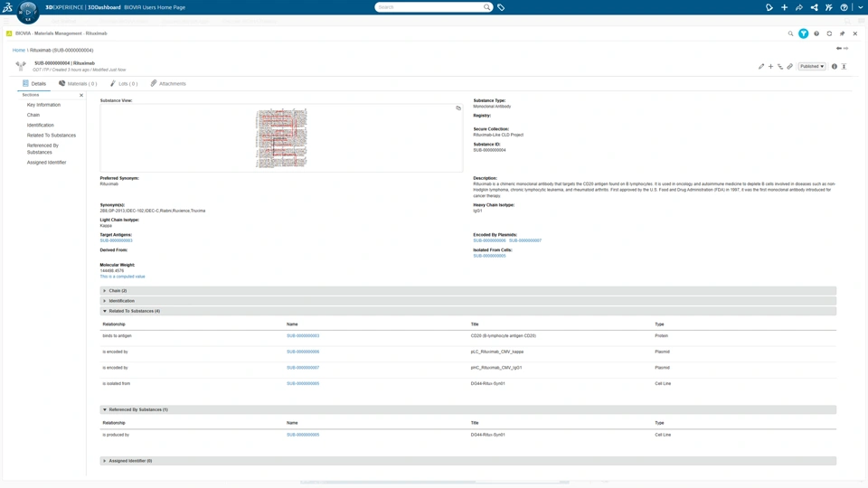Click the copy icon in Substance View
Viewport: 868px width, 488px height.
(x=458, y=108)
